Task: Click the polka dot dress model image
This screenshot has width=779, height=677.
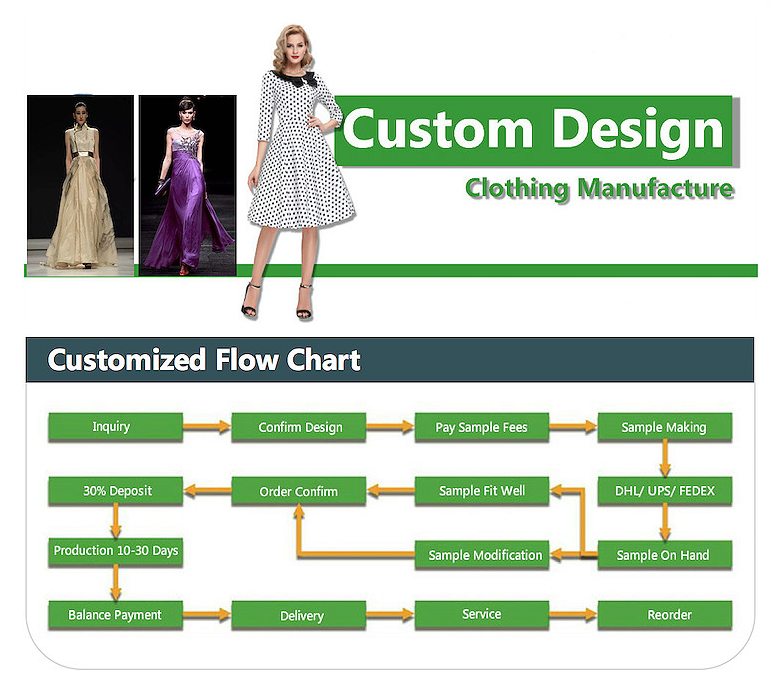Action: 297,171
